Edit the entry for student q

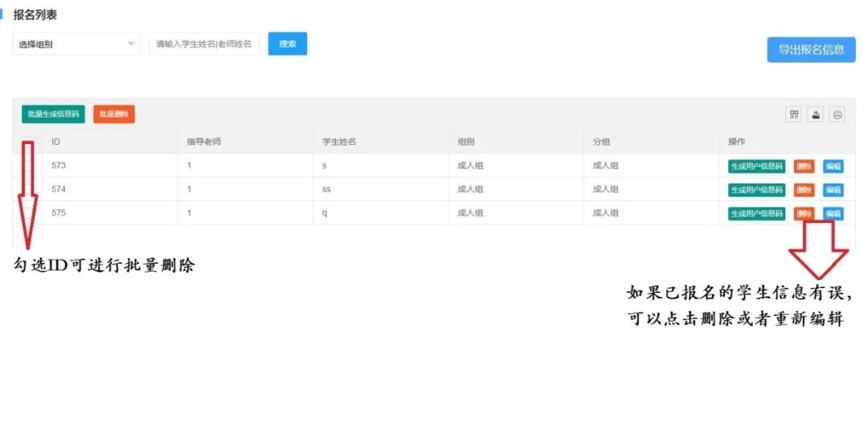(x=833, y=214)
